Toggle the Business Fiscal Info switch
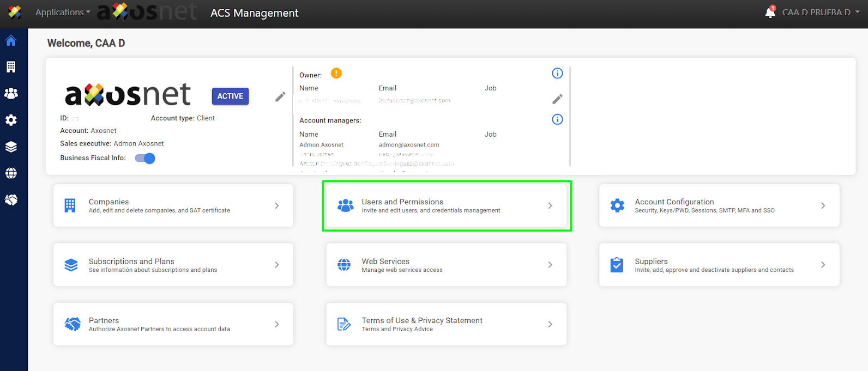 coord(145,159)
